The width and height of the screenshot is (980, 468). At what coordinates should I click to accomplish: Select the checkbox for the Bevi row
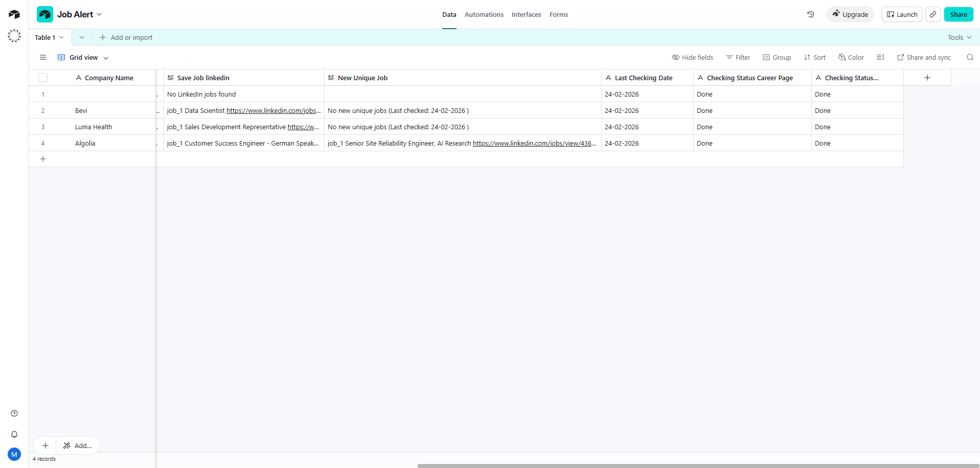point(43,110)
